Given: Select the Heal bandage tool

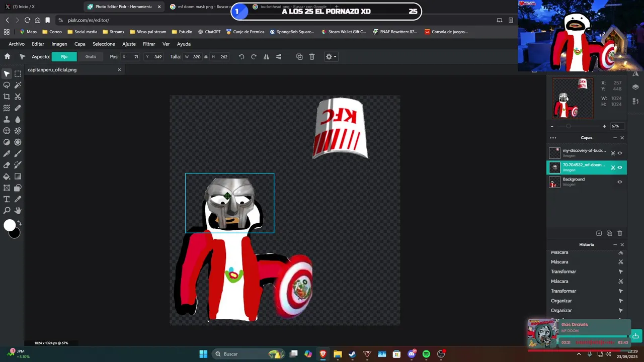Looking at the screenshot, I should click(18, 108).
